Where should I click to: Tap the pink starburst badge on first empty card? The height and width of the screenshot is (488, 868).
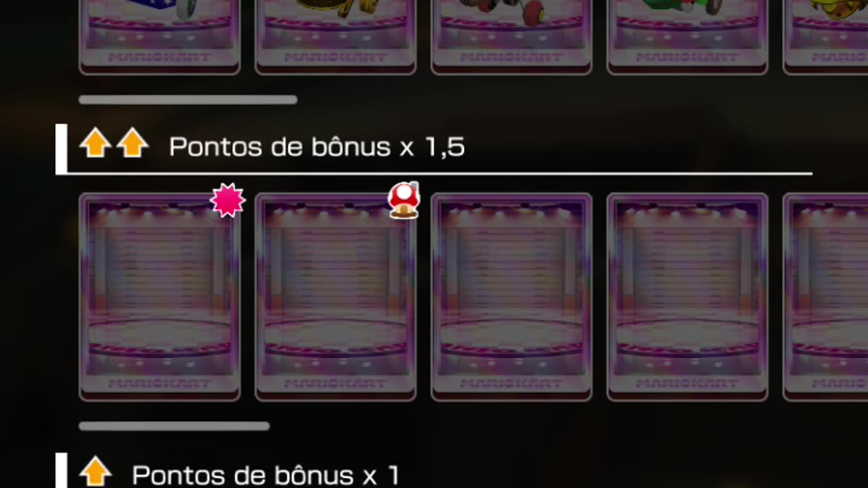(227, 201)
